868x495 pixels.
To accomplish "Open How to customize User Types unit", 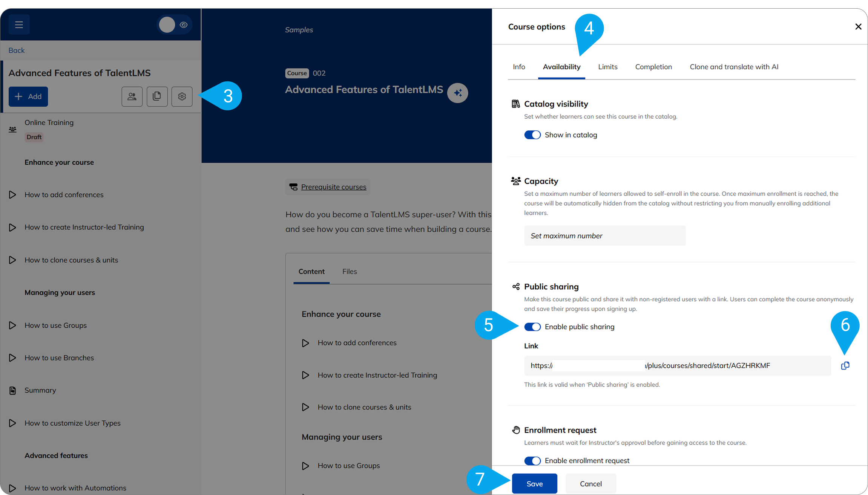I will [x=72, y=423].
